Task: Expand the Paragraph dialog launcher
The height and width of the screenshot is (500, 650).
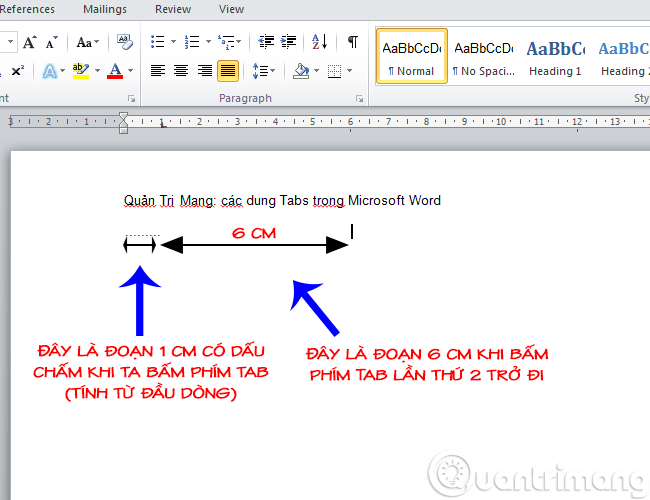Action: point(359,99)
